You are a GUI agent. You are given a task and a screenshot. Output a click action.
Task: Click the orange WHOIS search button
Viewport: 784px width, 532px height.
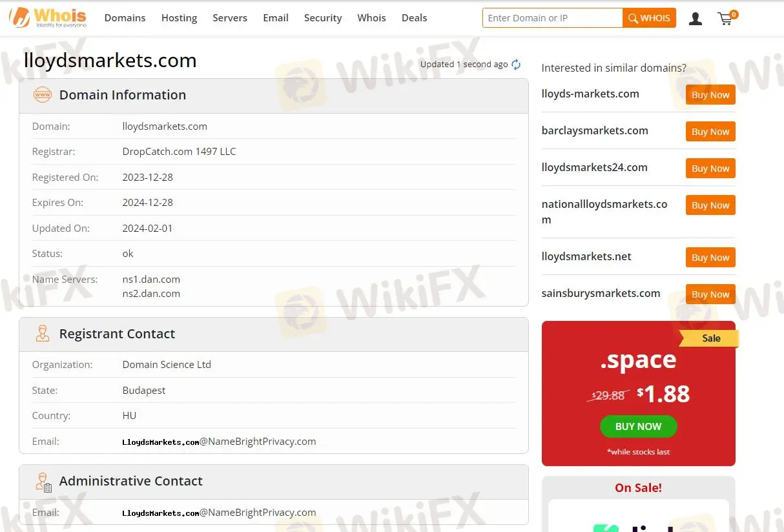click(650, 18)
